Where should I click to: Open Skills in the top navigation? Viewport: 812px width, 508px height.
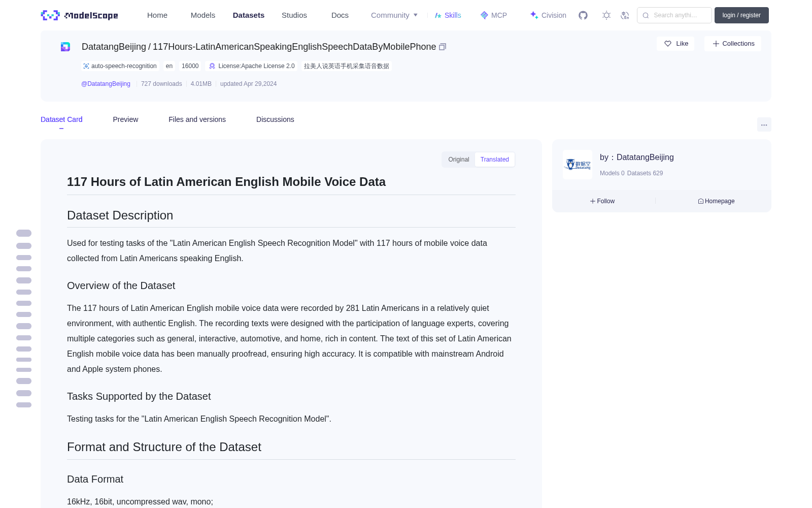coord(448,15)
